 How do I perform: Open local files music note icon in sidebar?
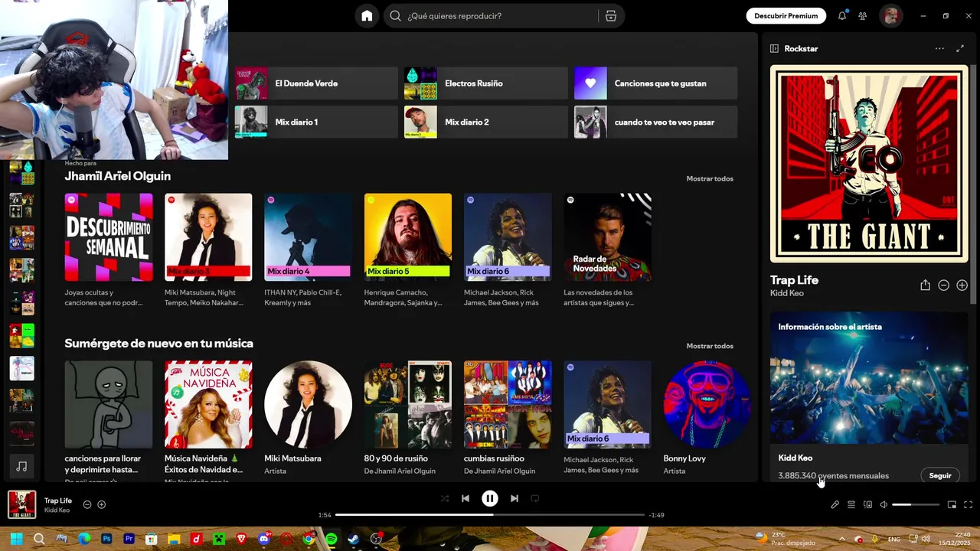coord(21,466)
